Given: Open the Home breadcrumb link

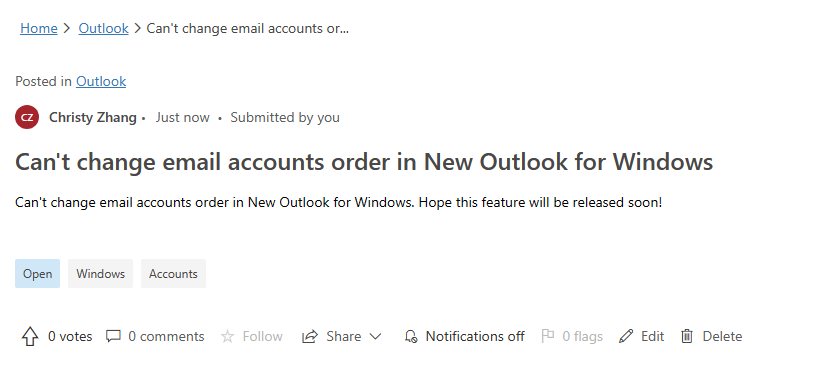Looking at the screenshot, I should 39,28.
